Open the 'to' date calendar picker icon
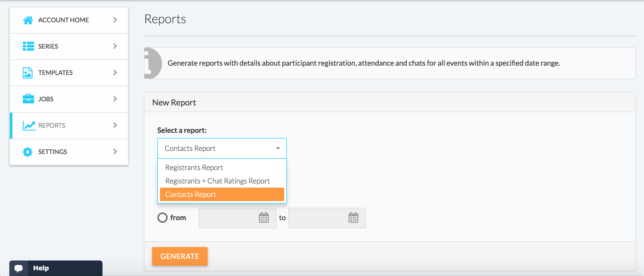Viewport: 644px width, 276px height. [x=353, y=218]
